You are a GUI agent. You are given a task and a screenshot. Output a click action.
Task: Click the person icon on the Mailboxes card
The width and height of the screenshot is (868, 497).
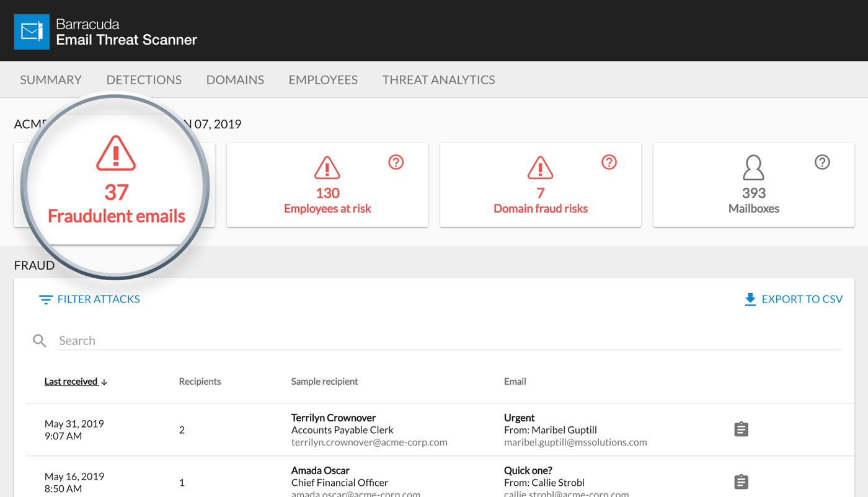pos(753,169)
